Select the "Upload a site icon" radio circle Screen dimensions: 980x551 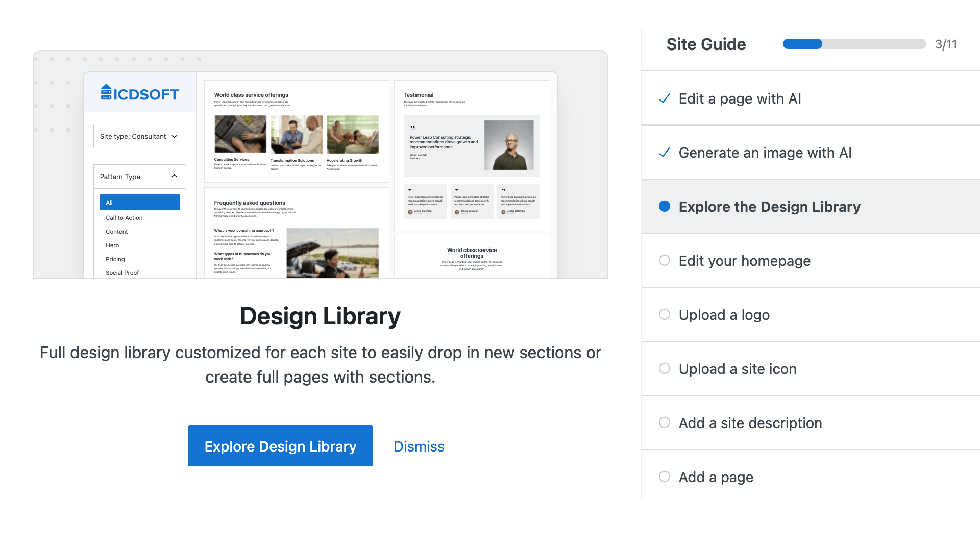[x=664, y=368]
